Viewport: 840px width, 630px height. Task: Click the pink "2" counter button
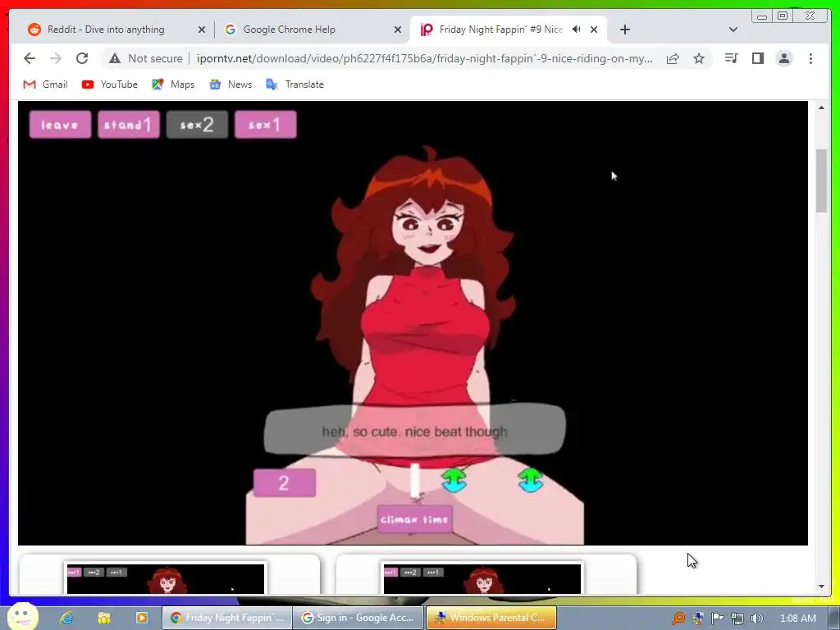(285, 483)
